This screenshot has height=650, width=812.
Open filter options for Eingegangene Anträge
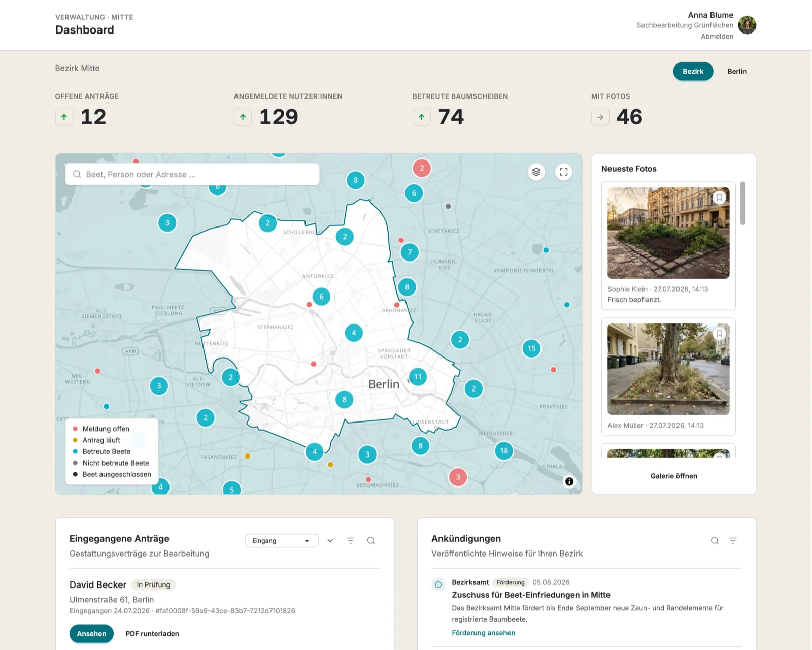click(x=351, y=541)
